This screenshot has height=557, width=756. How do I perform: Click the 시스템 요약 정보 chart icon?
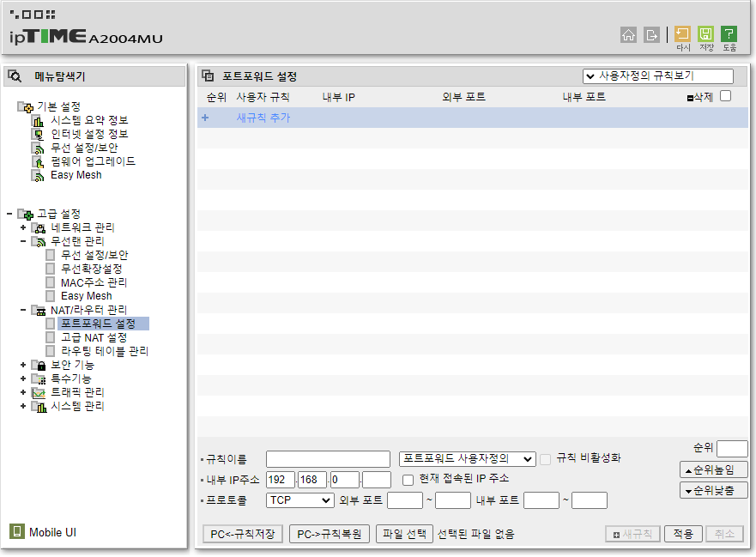[x=38, y=120]
